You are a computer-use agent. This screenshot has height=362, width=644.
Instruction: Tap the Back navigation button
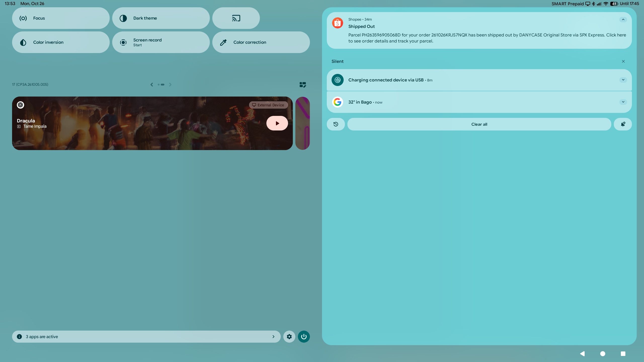pyautogui.click(x=582, y=354)
